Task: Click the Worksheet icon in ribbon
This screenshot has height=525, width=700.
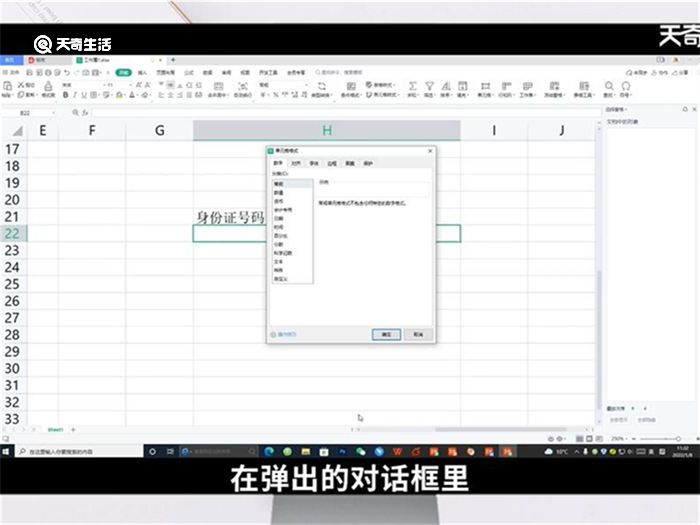Action: (x=528, y=86)
